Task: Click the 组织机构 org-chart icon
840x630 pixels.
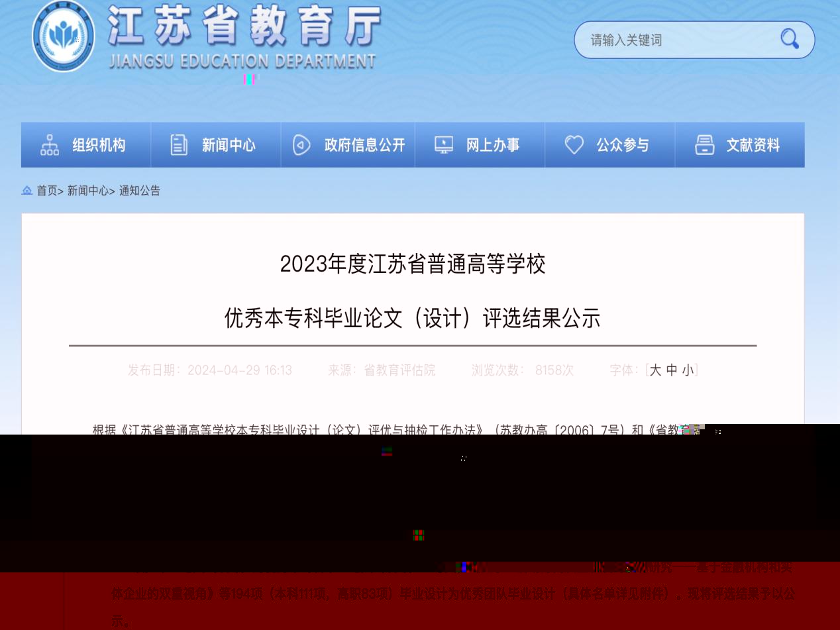Action: (x=50, y=145)
